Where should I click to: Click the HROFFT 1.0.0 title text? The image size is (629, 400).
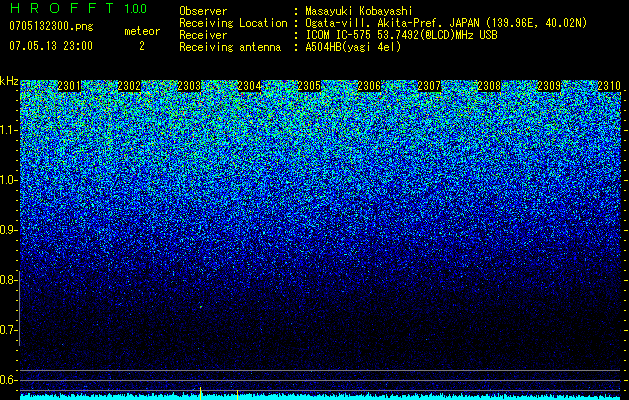79,8
